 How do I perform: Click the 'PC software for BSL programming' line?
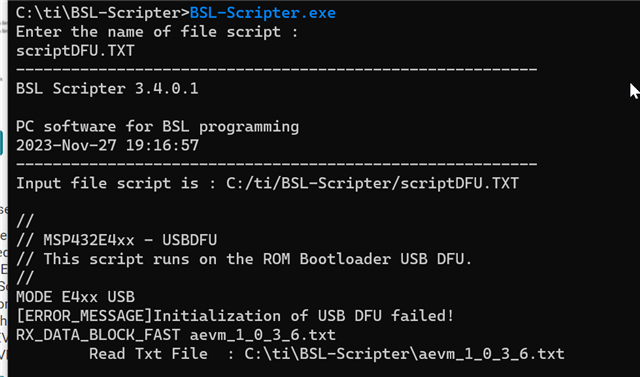[x=157, y=126]
